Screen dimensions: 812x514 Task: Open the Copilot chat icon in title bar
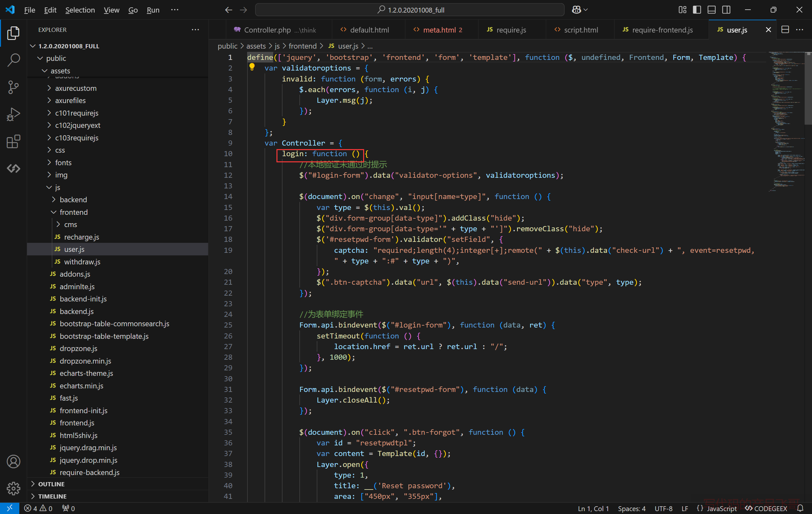click(577, 10)
